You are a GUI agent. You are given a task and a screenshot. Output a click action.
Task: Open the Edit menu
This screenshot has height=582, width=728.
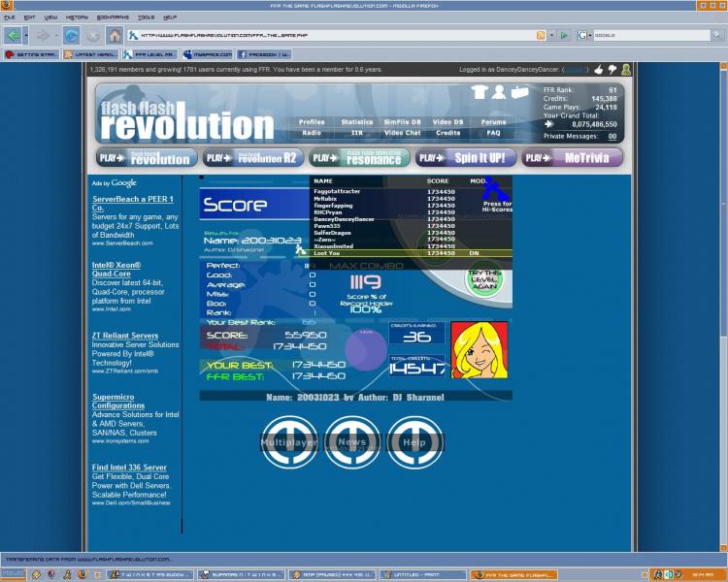point(30,17)
